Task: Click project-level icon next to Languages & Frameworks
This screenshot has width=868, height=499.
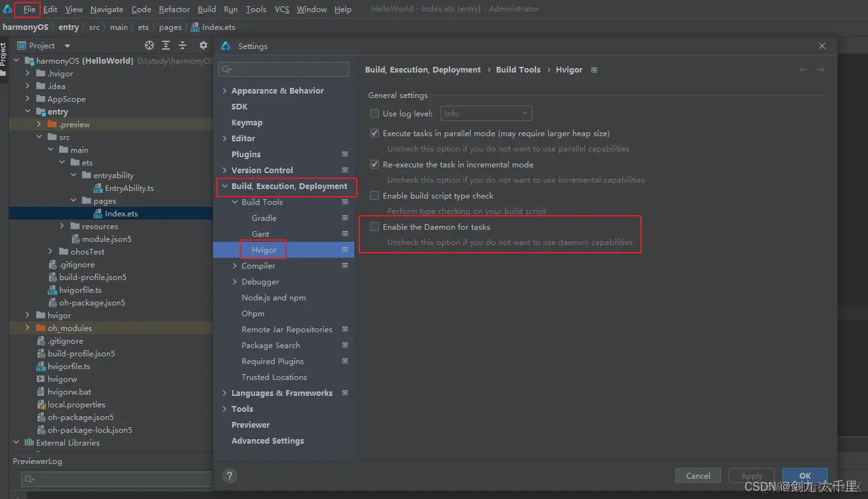Action: tap(345, 393)
